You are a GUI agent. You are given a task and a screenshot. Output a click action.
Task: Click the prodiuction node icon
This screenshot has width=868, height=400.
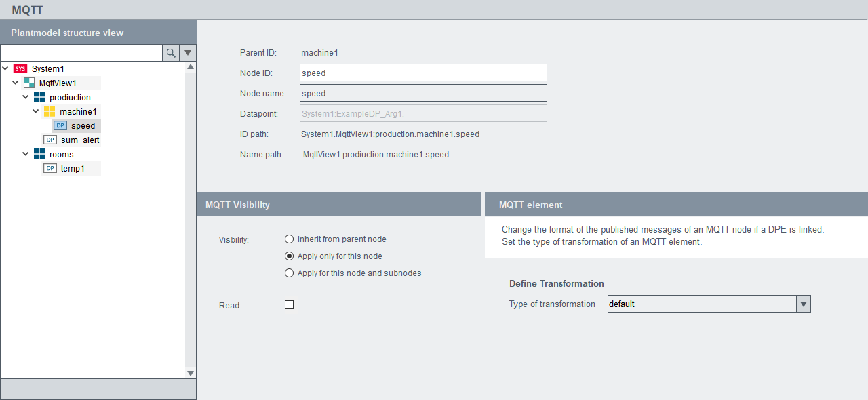[x=39, y=97]
